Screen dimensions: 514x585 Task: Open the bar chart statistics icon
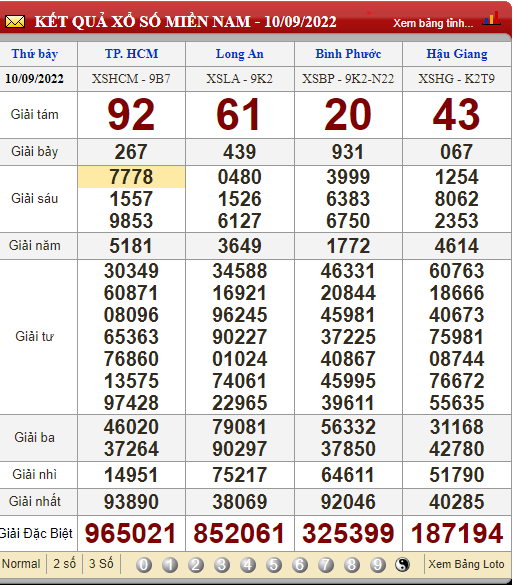[491, 18]
